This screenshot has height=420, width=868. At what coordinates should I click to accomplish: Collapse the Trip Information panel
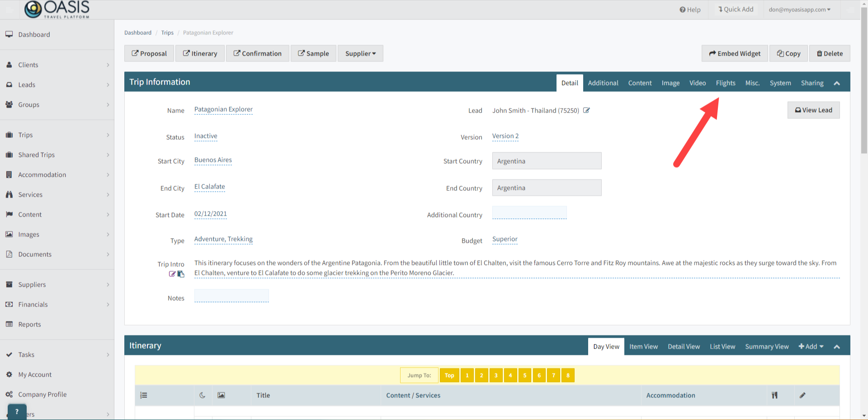pyautogui.click(x=837, y=82)
